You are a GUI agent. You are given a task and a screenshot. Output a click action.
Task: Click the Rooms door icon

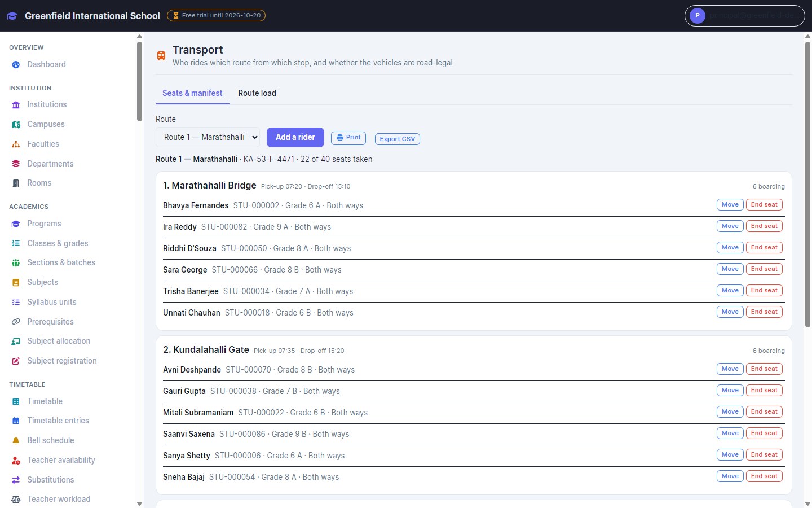click(16, 183)
